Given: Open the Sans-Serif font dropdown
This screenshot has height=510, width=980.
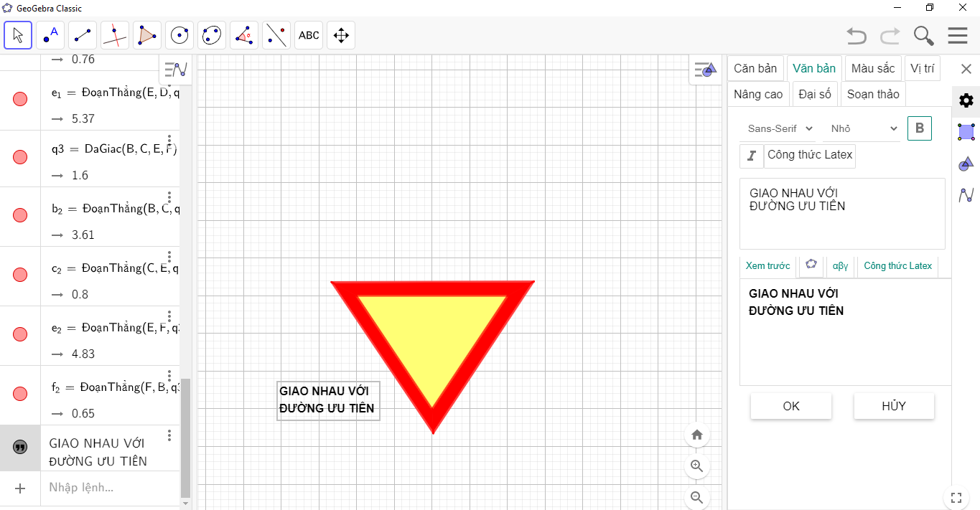Looking at the screenshot, I should pos(780,128).
